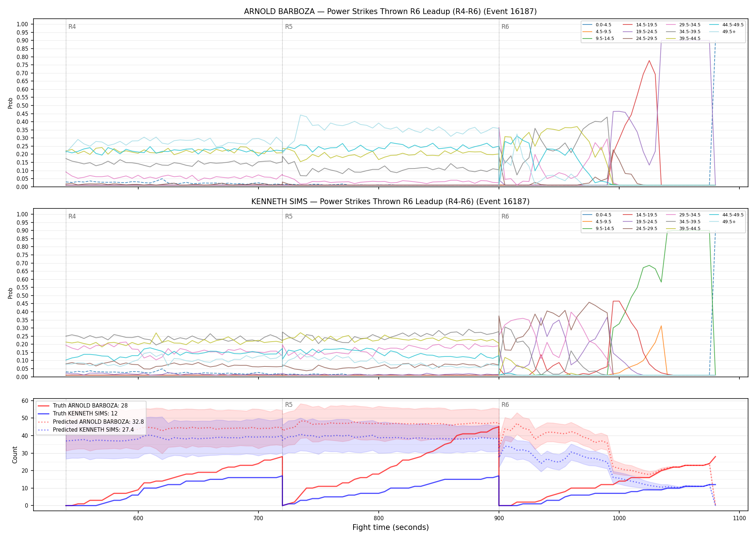The width and height of the screenshot is (756, 540).
Task: Choose the 44.5-49.5 legend entry in the Sims chart
Action: click(726, 215)
